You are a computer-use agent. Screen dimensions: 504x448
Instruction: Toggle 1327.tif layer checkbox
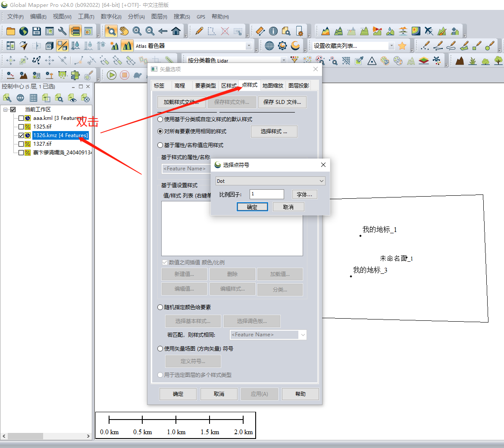(x=21, y=144)
